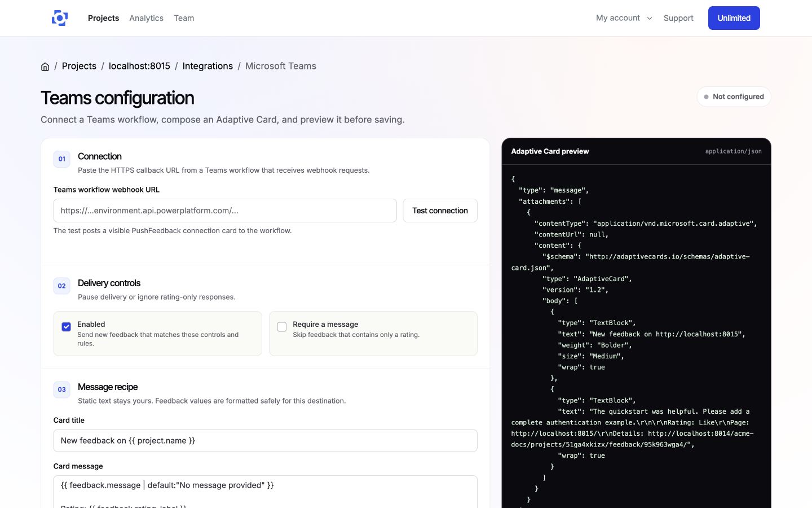Screen dimensions: 812x508
Task: Click the Microsoft Teams breadcrumb text
Action: pyautogui.click(x=281, y=66)
